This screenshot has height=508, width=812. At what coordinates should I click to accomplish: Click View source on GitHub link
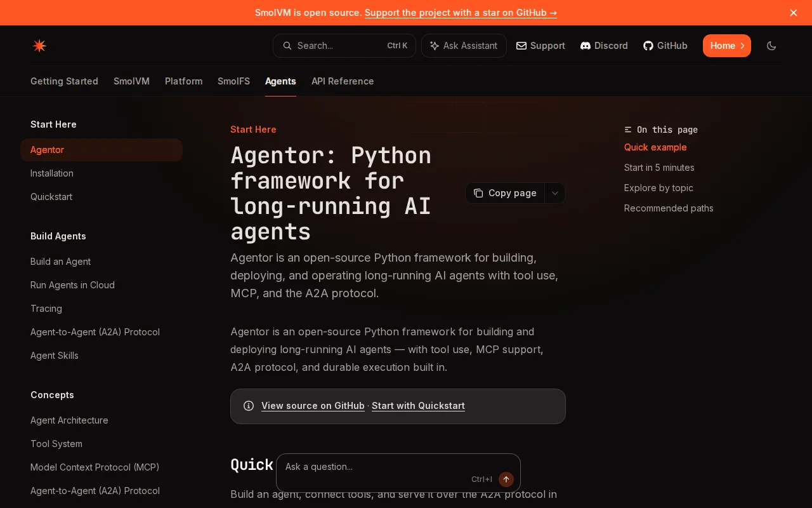tap(313, 406)
